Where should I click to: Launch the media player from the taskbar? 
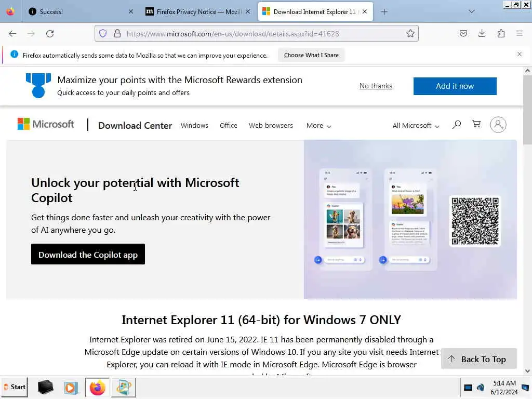click(x=71, y=388)
